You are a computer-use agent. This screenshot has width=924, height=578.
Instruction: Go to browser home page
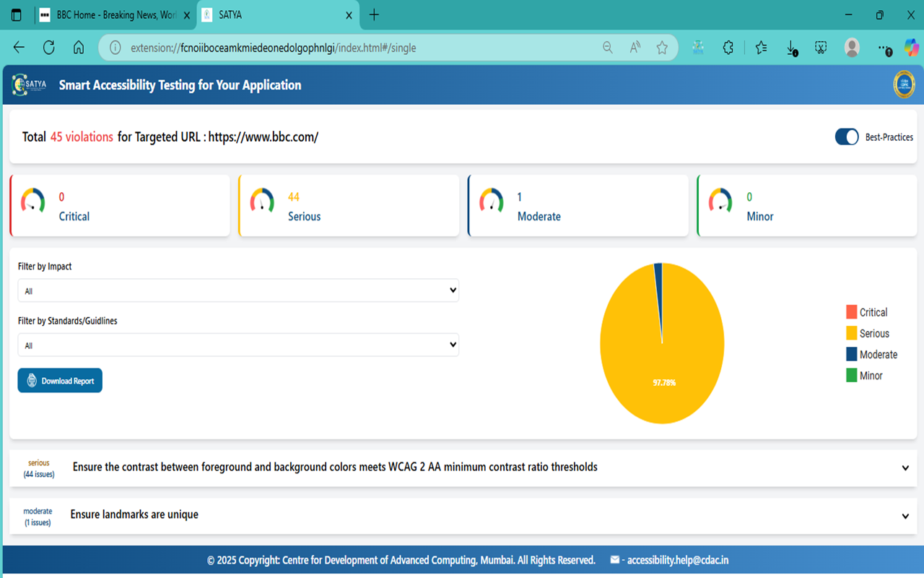coord(79,48)
